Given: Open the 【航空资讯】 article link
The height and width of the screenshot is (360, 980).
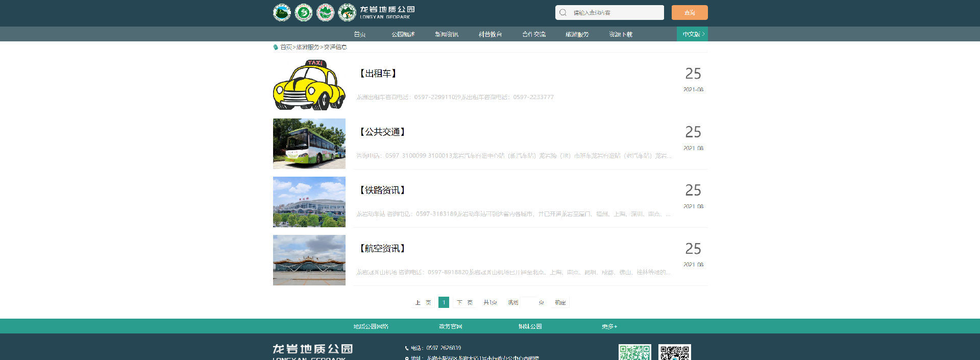Looking at the screenshot, I should [x=383, y=249].
